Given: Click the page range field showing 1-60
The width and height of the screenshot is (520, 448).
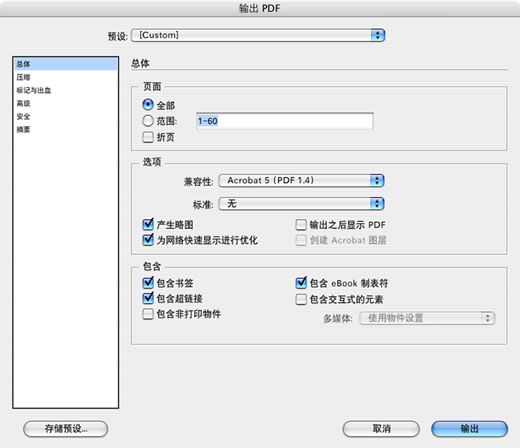Looking at the screenshot, I should (x=285, y=121).
